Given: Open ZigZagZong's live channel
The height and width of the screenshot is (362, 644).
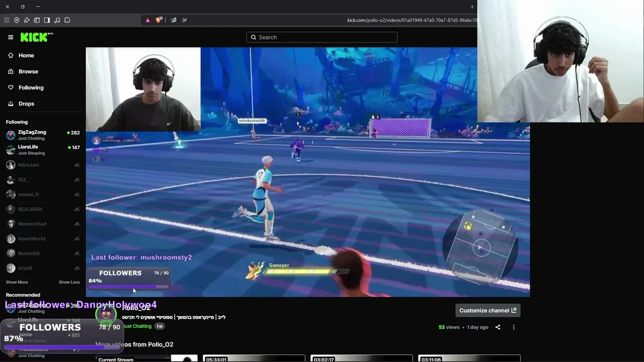Looking at the screenshot, I should click(x=43, y=135).
